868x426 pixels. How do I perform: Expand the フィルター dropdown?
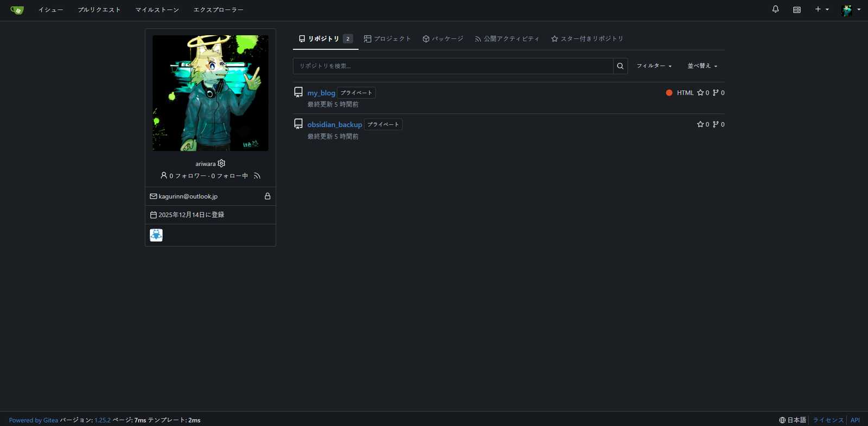coord(654,66)
